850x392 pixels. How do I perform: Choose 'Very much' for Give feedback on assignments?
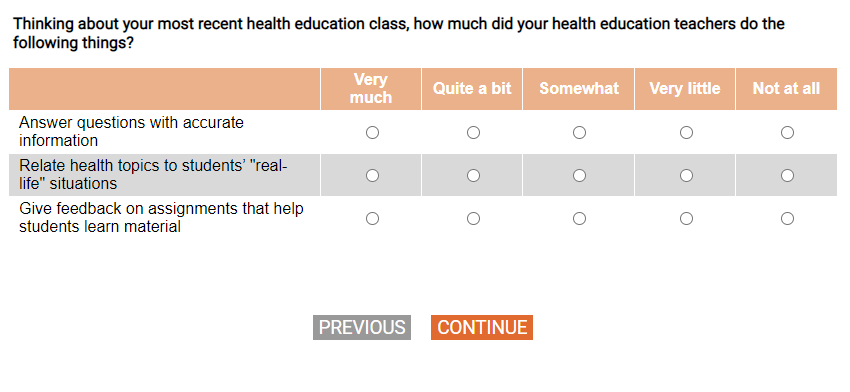coord(372,219)
